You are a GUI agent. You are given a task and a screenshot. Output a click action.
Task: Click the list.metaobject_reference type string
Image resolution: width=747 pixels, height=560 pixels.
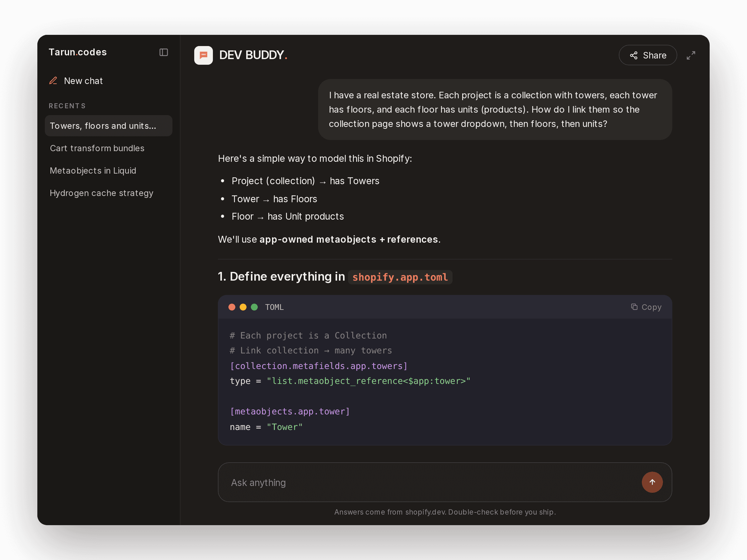coord(369,381)
